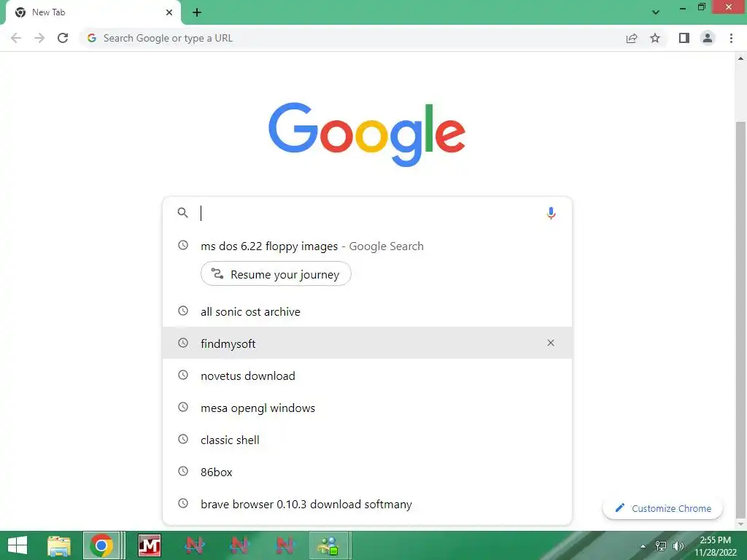Open the people icon app in the taskbar
Screen dimensions: 747x560
point(329,545)
